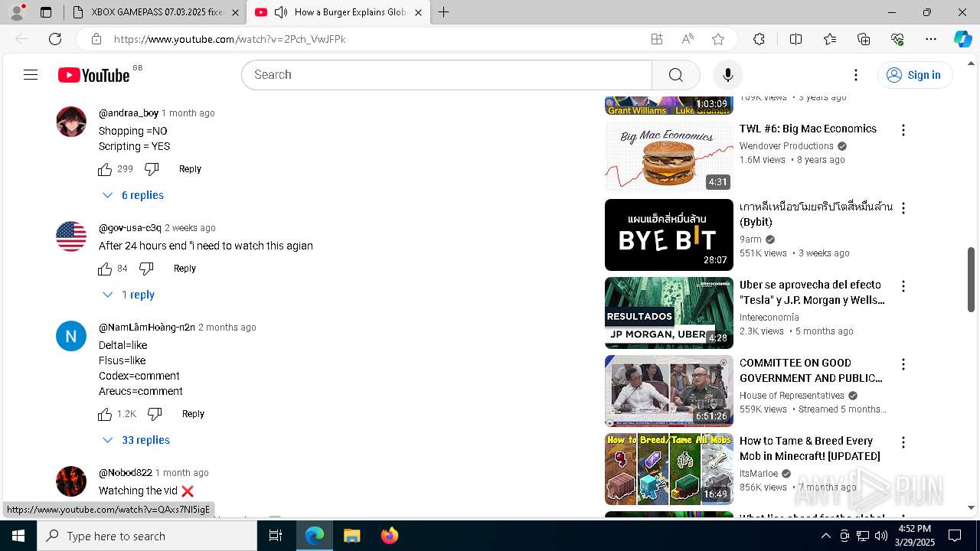Viewport: 980px width, 551px height.
Task: Expand 1 reply under @gov-usa-c3q
Action: 129,295
